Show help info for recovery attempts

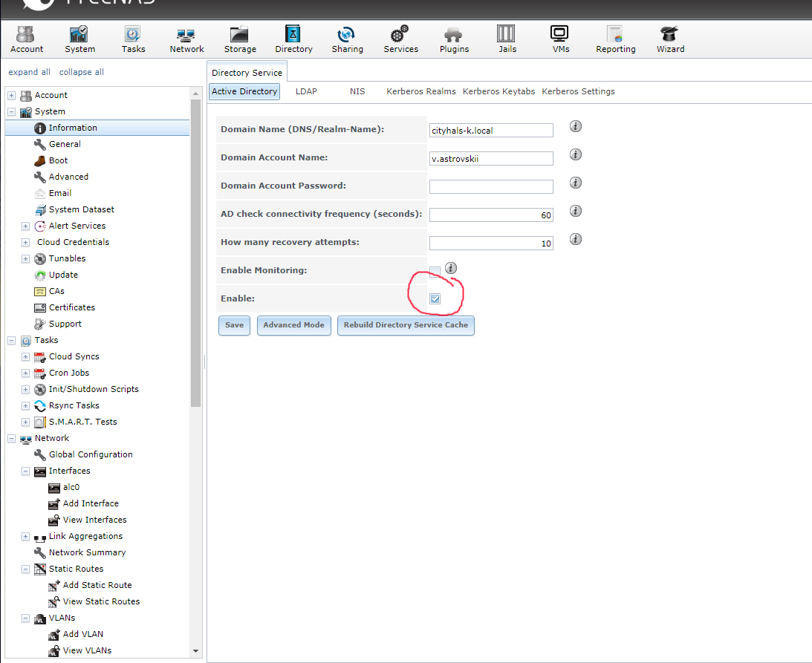(x=575, y=239)
